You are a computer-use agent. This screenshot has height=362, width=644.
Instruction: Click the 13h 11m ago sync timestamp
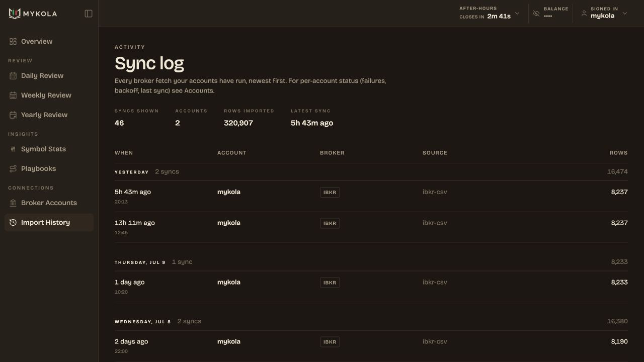pyautogui.click(x=135, y=223)
